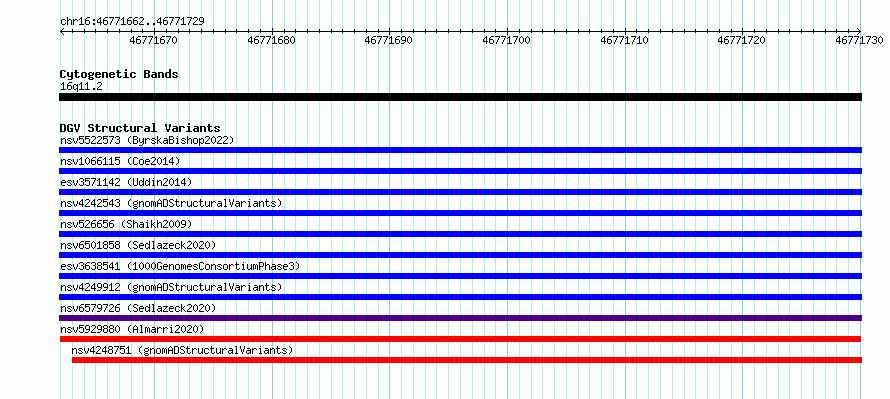The height and width of the screenshot is (399, 890).
Task: Click the 46771670 ruler tick label
Action: click(153, 40)
